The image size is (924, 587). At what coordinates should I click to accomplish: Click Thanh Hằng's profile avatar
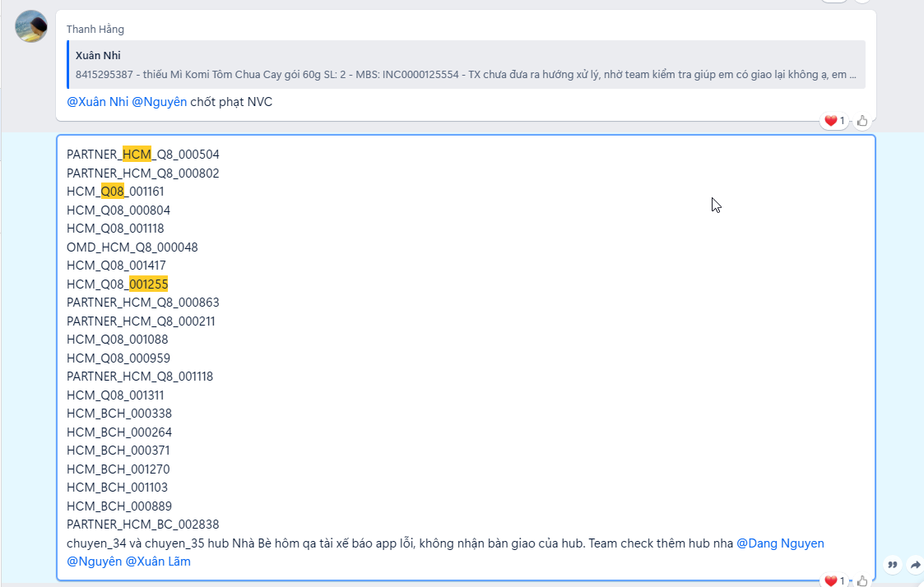(31, 26)
